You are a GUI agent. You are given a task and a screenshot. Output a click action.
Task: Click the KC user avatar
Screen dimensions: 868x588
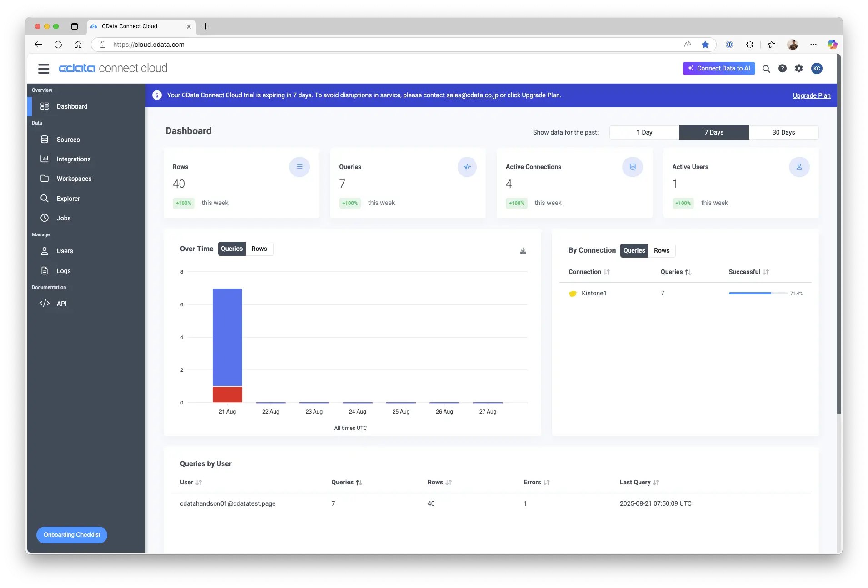click(817, 69)
